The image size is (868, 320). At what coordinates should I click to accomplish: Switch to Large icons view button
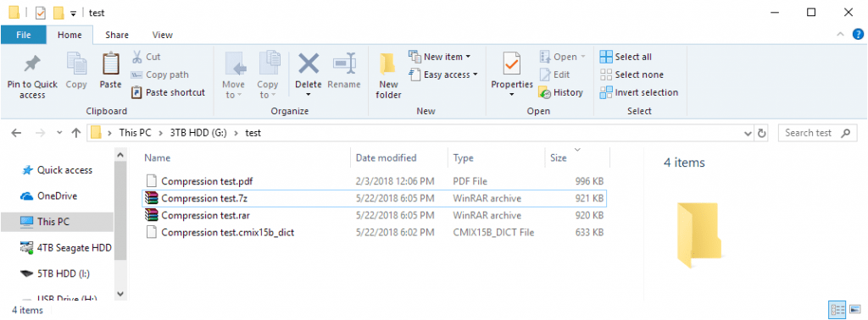(854, 310)
